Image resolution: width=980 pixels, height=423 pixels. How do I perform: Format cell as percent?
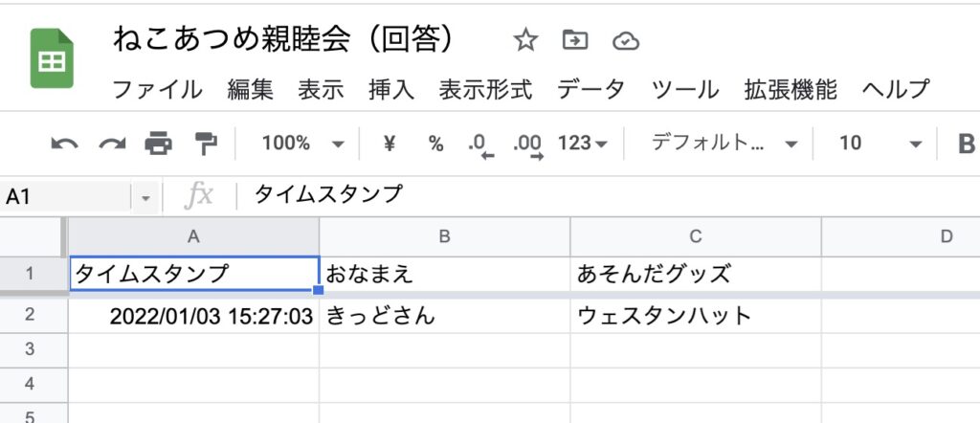(x=435, y=144)
